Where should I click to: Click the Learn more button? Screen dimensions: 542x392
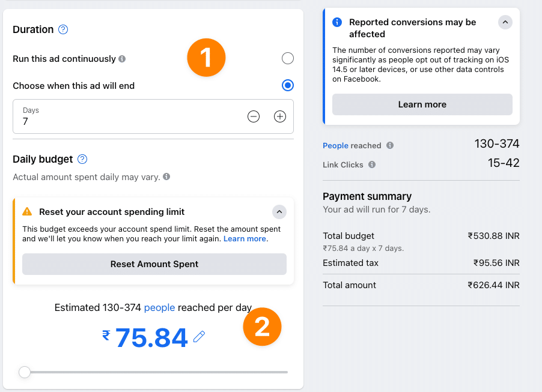[422, 104]
